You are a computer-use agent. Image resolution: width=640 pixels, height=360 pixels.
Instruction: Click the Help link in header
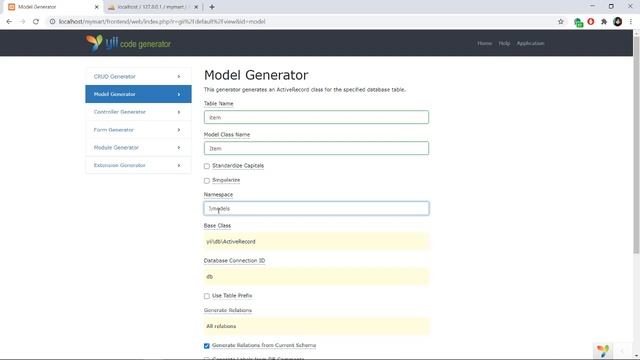pyautogui.click(x=504, y=43)
